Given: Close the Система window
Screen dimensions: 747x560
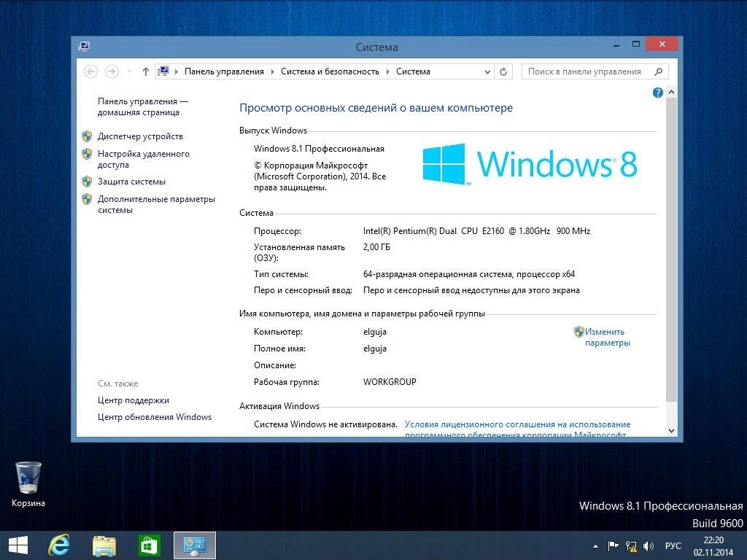Looking at the screenshot, I should coord(662,44).
